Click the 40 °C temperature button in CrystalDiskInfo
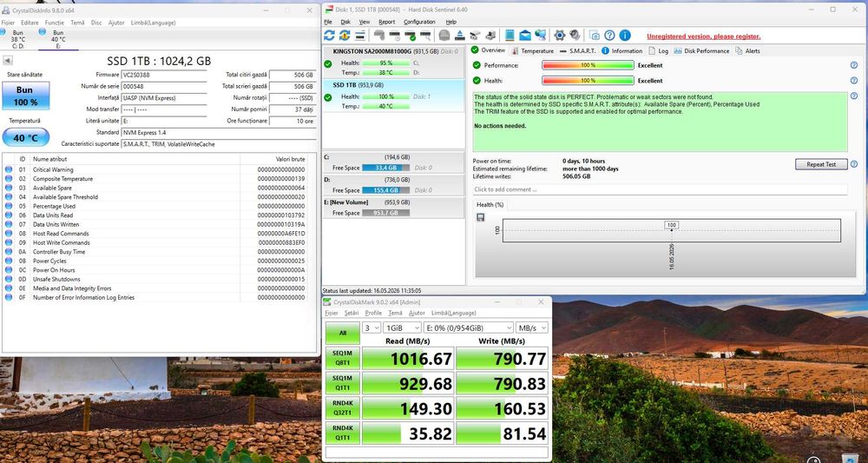Viewport: 868px width, 463px height. [25, 137]
